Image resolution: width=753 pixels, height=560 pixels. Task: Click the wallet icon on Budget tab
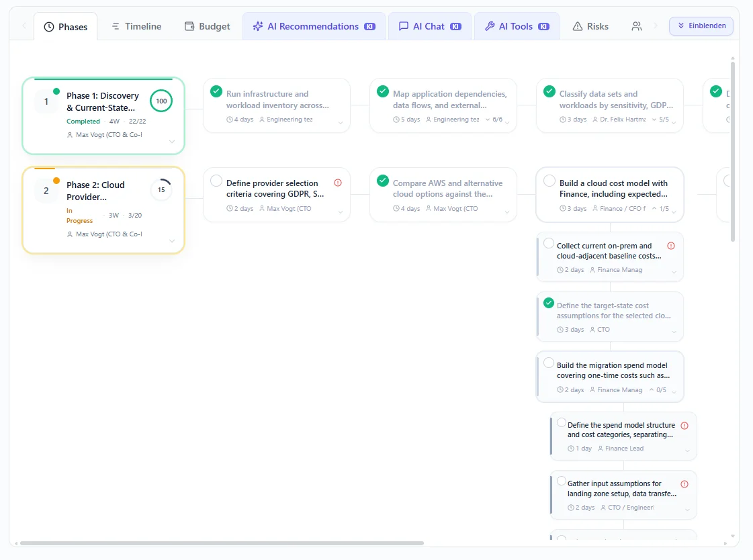(189, 26)
